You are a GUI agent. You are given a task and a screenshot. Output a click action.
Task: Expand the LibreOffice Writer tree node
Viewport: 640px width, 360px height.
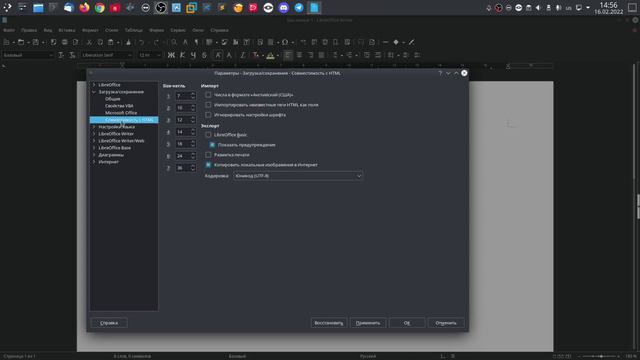[x=94, y=134]
